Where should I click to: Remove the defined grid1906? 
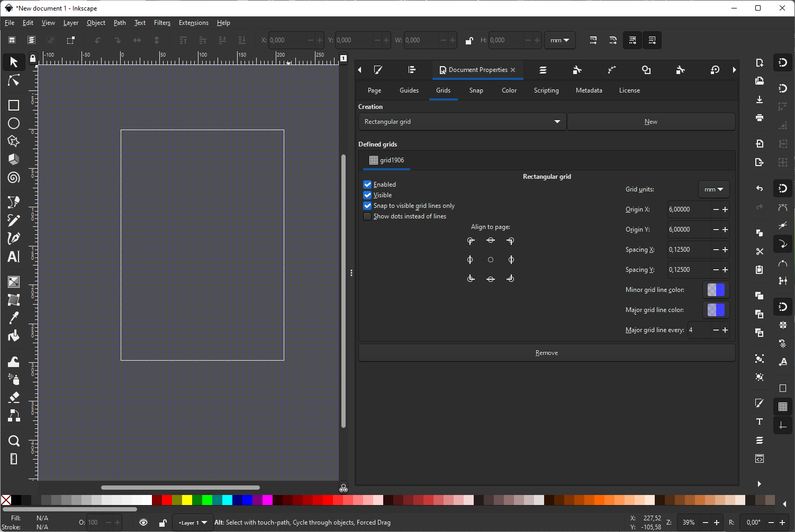coord(546,352)
